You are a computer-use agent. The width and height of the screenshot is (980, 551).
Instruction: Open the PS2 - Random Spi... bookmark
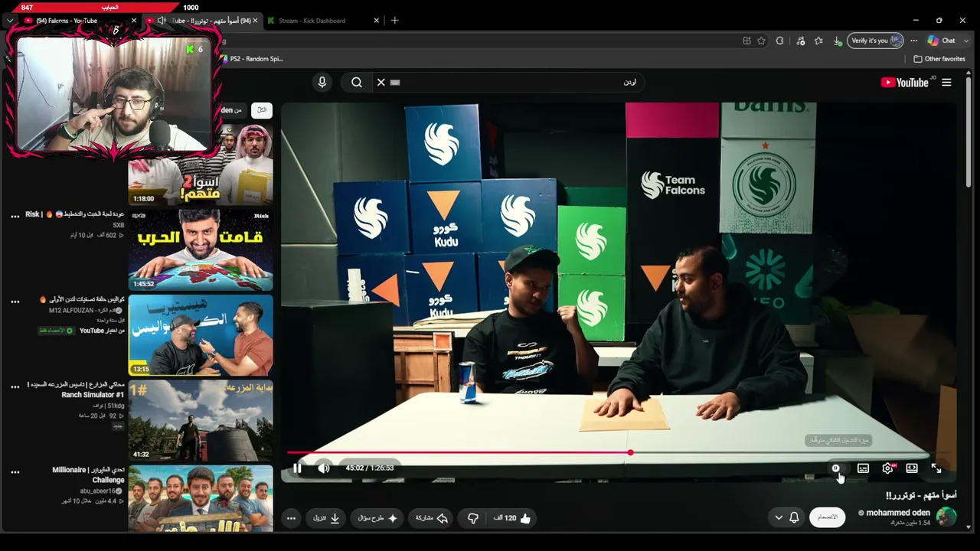pyautogui.click(x=252, y=59)
